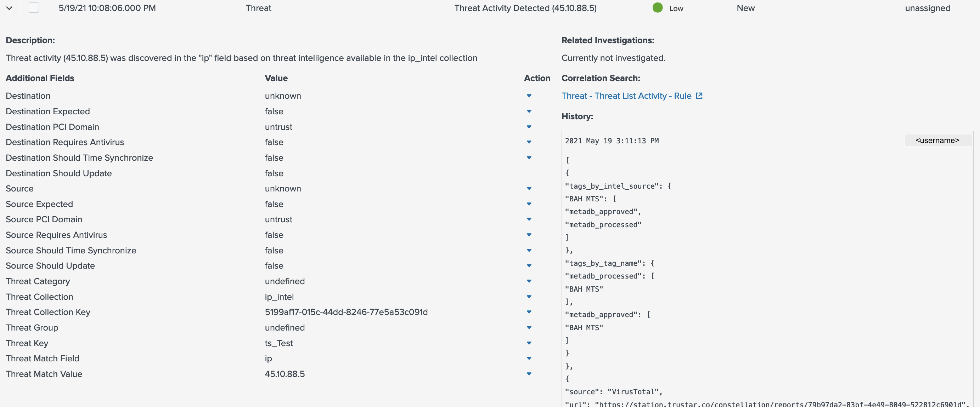The height and width of the screenshot is (407, 980).
Task: Open action menu for Source Requires Antivirus
Action: [529, 235]
